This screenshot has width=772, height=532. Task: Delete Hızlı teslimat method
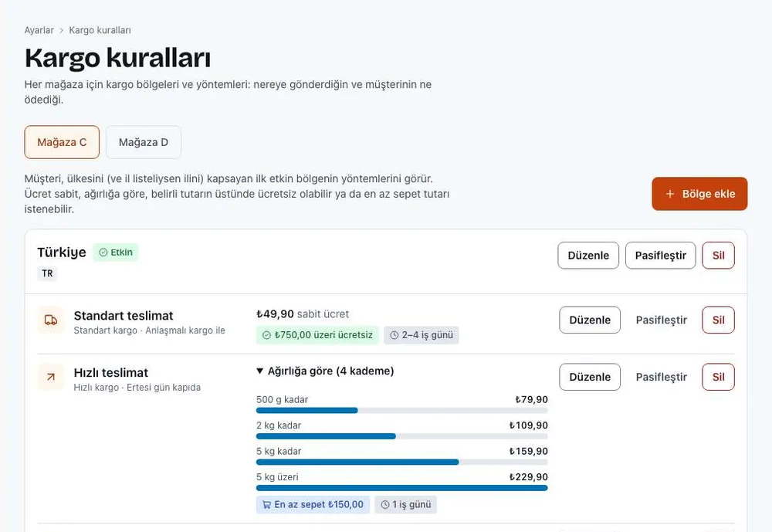pos(718,377)
